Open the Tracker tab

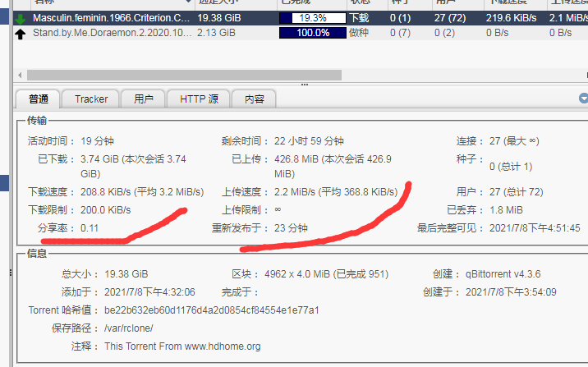pos(91,99)
